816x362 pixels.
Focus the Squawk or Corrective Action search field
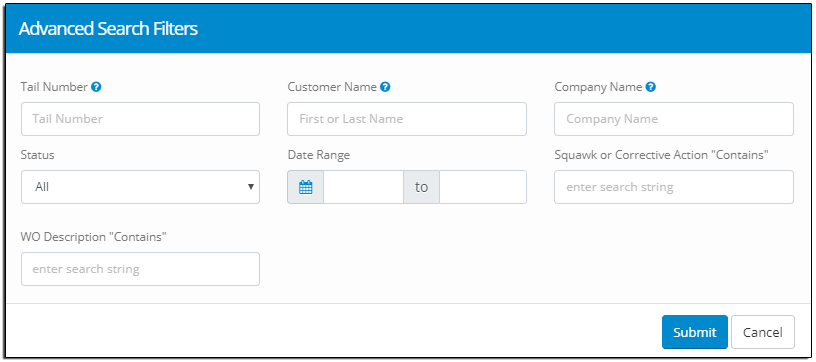click(x=674, y=187)
